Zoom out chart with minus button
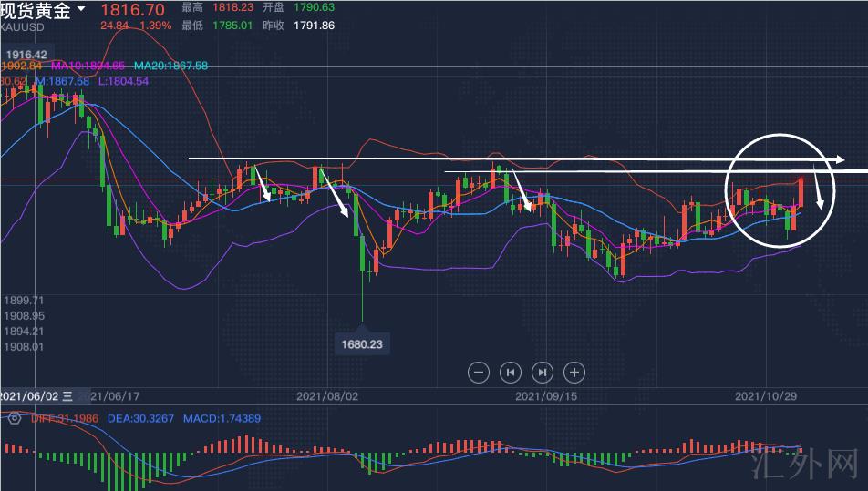The width and height of the screenshot is (868, 491). click(480, 372)
